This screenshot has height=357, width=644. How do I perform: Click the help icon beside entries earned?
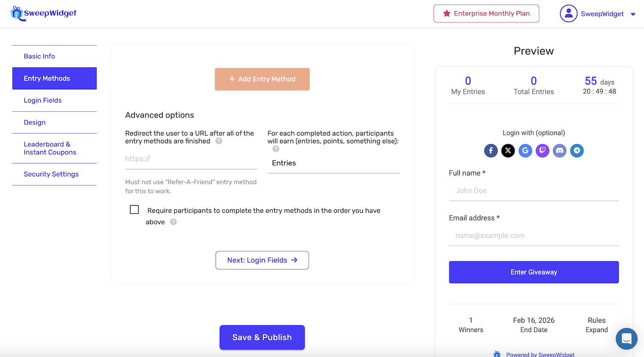[x=275, y=149]
